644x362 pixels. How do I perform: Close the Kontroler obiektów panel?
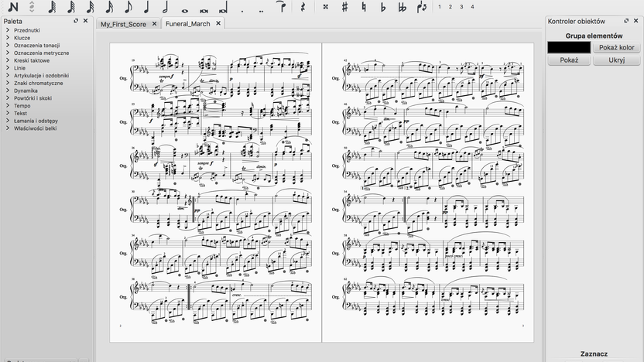click(635, 21)
